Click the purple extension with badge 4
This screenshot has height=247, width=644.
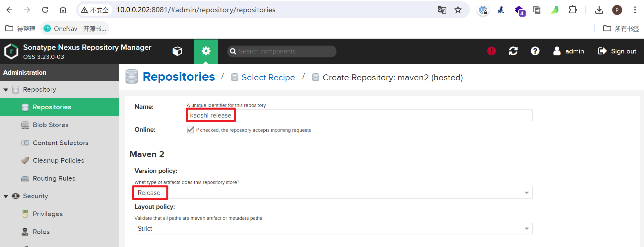point(519,11)
